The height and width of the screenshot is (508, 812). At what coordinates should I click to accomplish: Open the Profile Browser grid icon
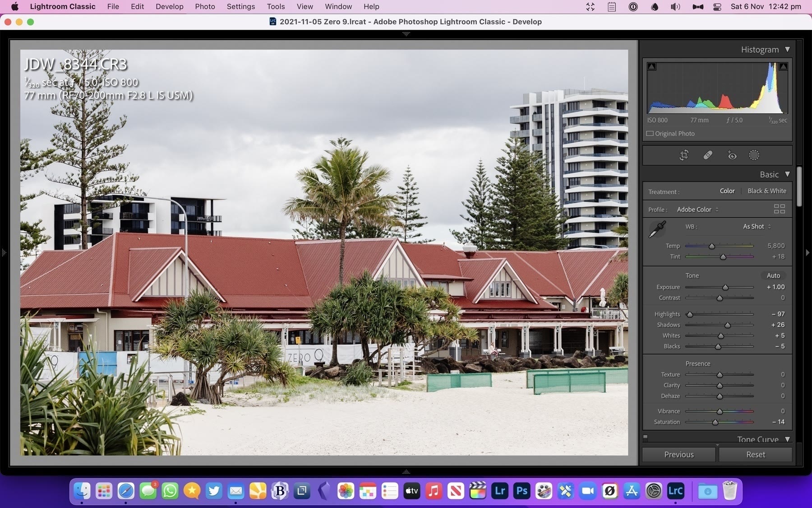click(779, 209)
